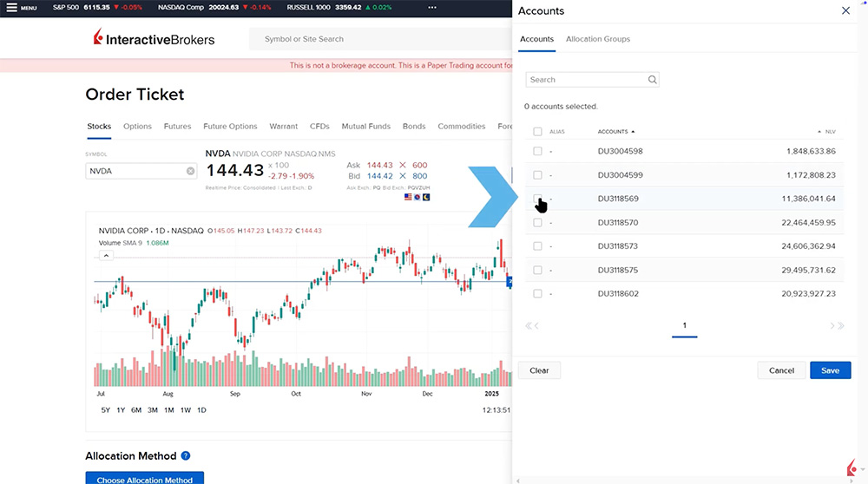868x484 pixels.
Task: Open the Future Options tab
Action: (x=230, y=126)
